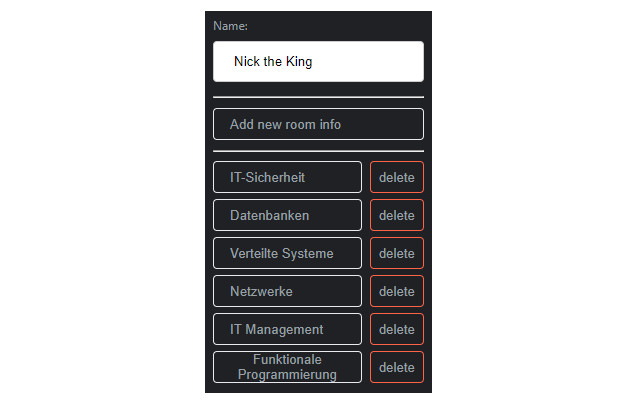
Task: Click the Name label above the field
Action: pyautogui.click(x=230, y=26)
